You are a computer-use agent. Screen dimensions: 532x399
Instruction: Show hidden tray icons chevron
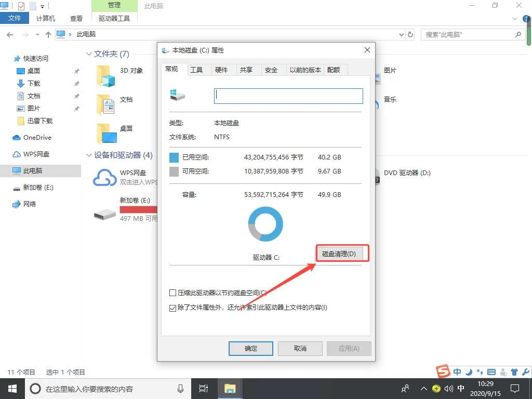423,389
